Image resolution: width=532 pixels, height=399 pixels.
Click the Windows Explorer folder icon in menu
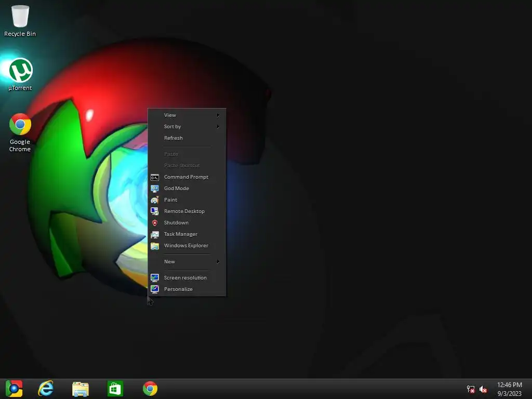155,246
